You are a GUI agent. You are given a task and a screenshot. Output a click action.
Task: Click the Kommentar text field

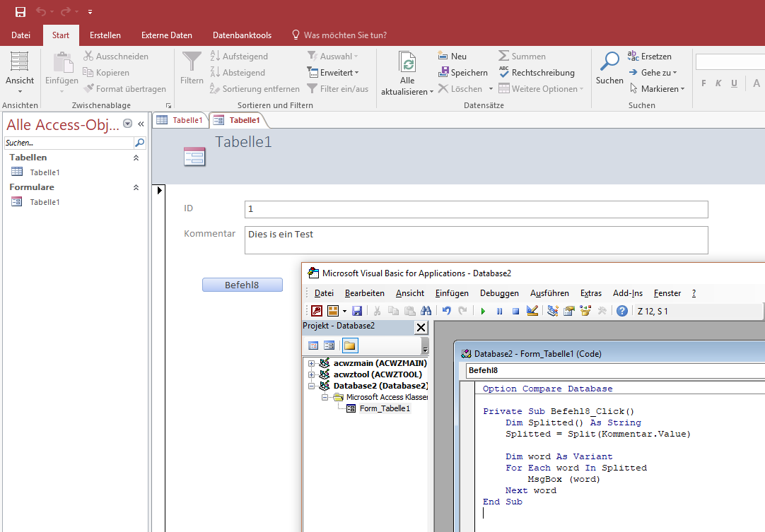tap(476, 240)
